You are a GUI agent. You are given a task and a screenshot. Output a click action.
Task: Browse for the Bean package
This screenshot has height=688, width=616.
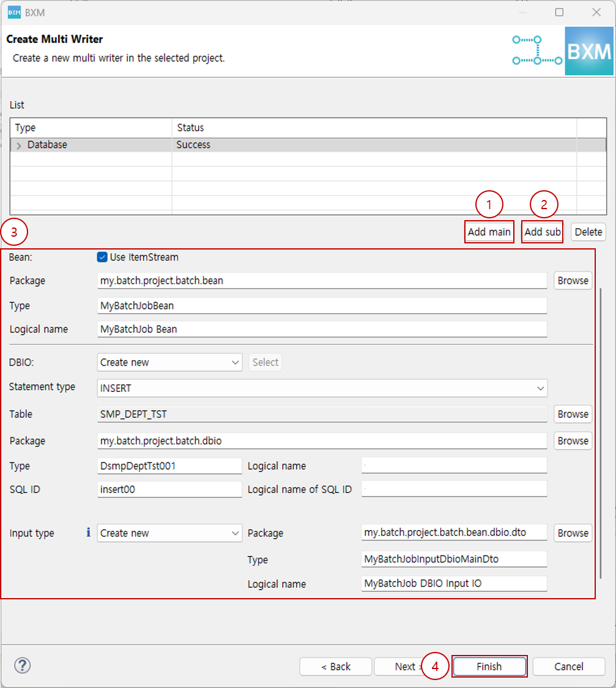pos(573,281)
